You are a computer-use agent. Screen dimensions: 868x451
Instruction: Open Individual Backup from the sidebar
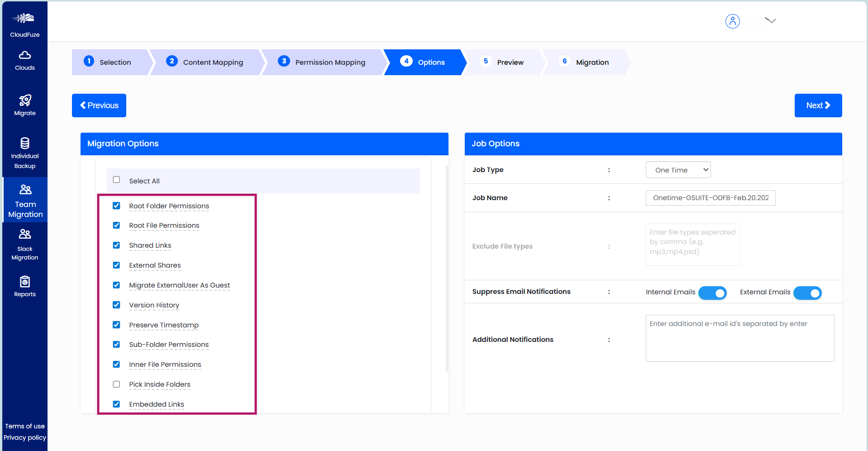[x=24, y=151]
